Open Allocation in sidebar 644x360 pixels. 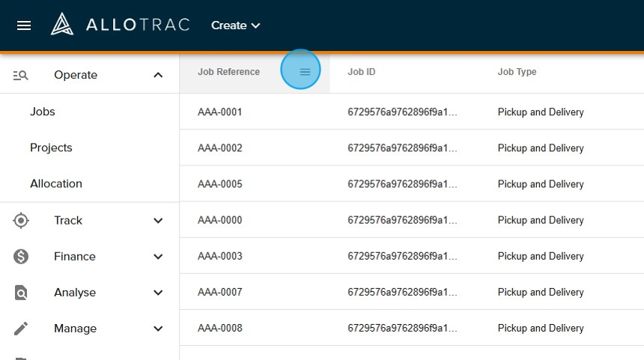coord(56,183)
